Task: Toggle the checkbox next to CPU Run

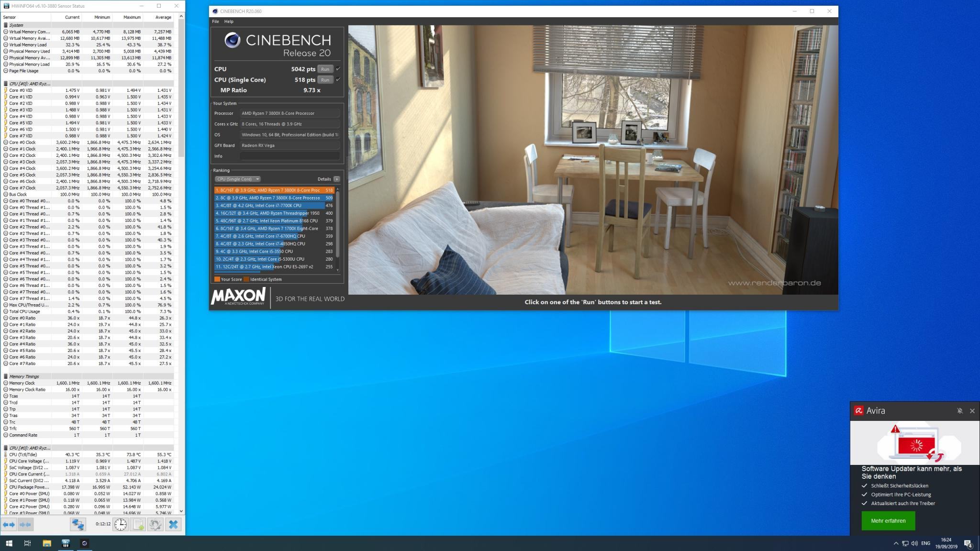Action: point(338,69)
